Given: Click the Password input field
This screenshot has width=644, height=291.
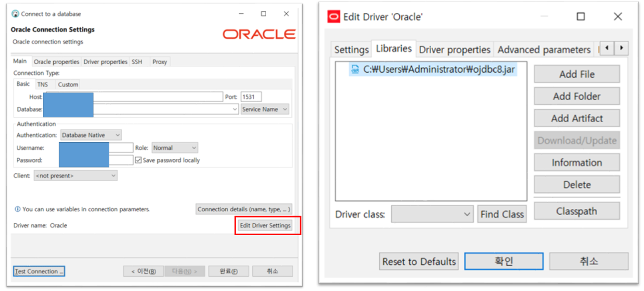Looking at the screenshot, I should (x=96, y=160).
